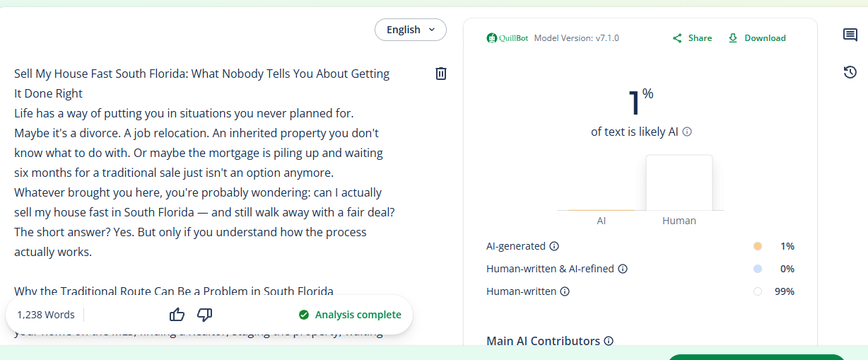
Task: Open the history clock icon
Action: coord(850,72)
